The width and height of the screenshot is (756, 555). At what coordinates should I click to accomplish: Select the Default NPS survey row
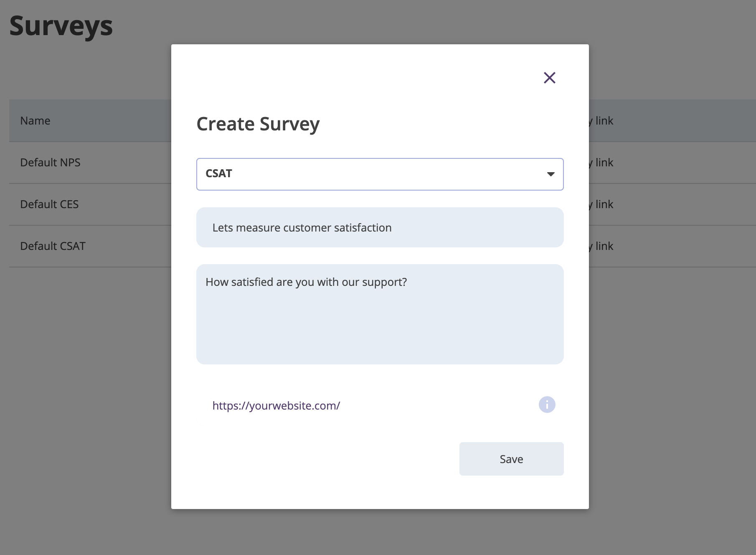(x=50, y=163)
